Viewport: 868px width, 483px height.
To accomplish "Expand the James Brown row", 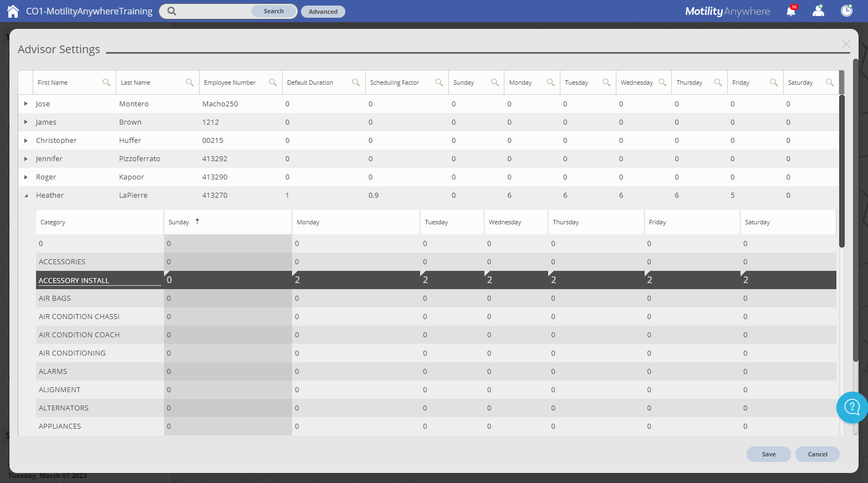I will click(x=25, y=122).
